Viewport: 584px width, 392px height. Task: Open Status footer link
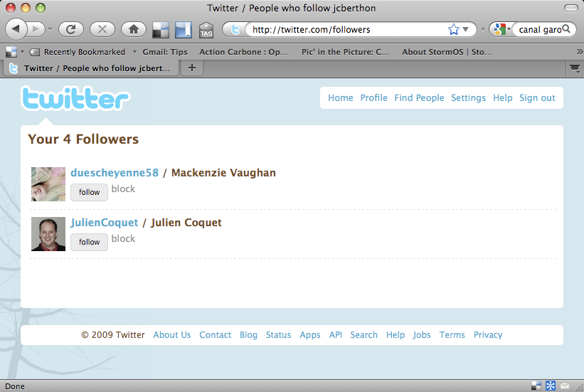[278, 335]
